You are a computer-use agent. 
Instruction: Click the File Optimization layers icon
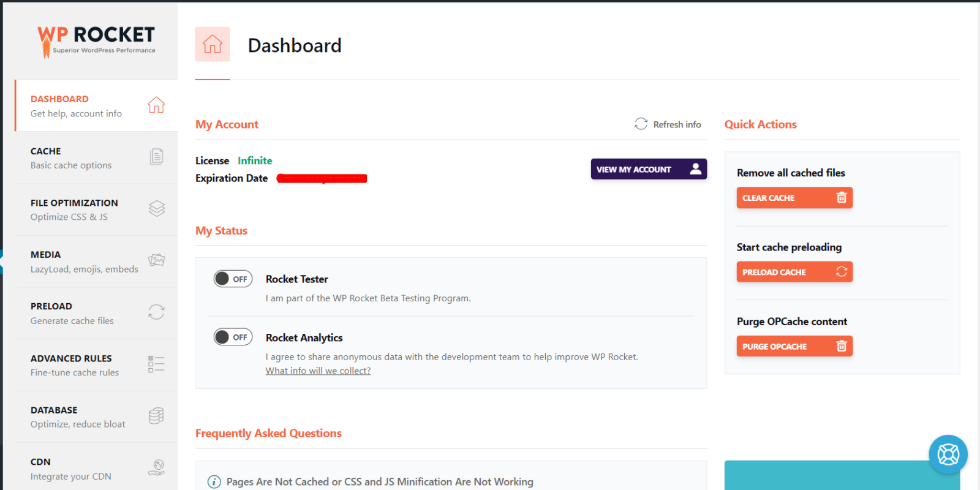(156, 209)
